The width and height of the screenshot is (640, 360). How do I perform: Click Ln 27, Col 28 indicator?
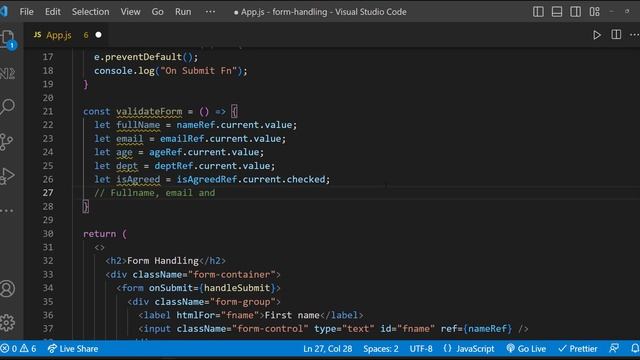[327, 349]
